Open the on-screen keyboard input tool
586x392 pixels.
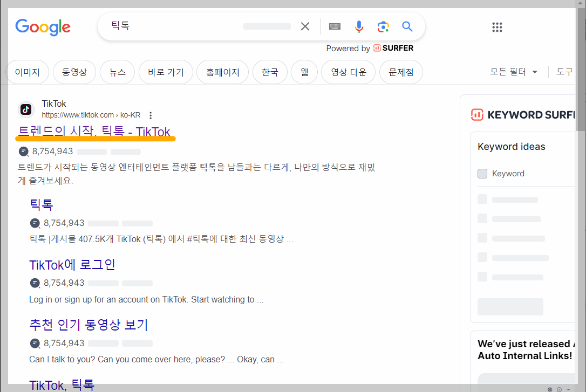(335, 26)
